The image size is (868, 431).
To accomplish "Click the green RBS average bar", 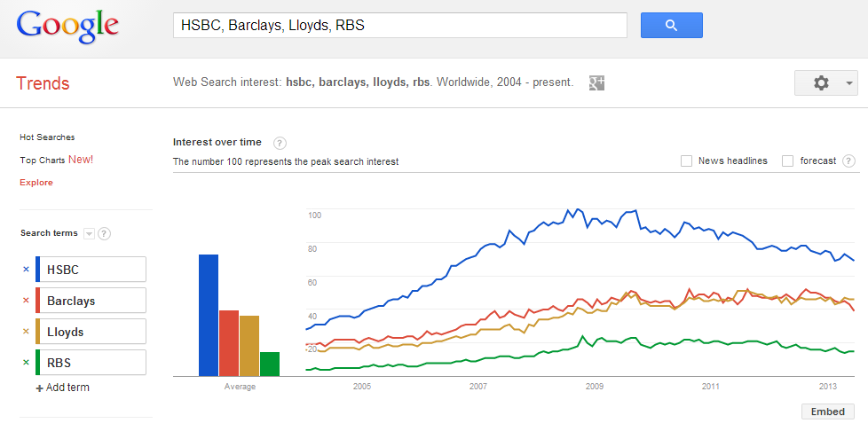I will pyautogui.click(x=270, y=364).
